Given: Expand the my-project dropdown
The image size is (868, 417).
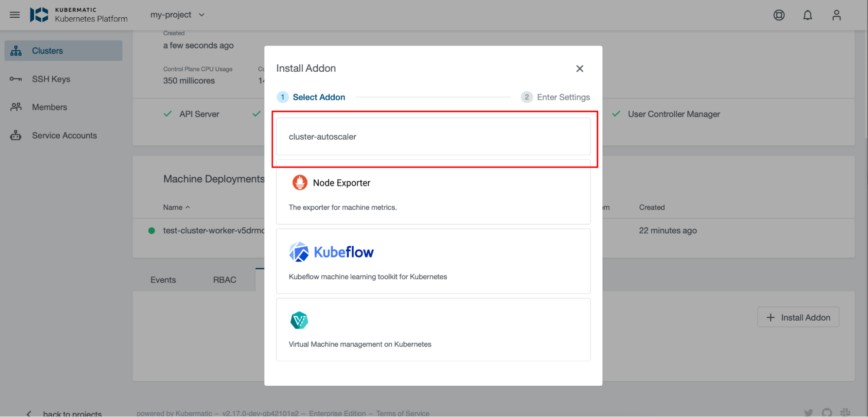Looking at the screenshot, I should [x=177, y=15].
